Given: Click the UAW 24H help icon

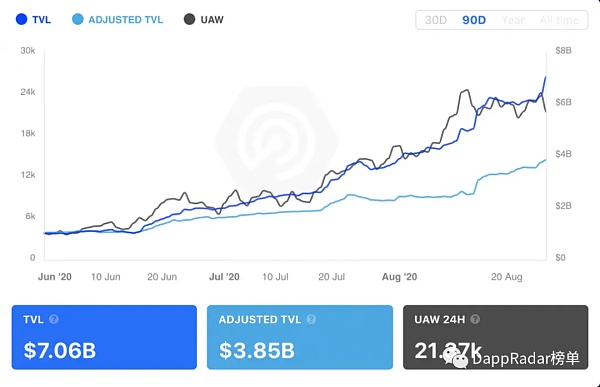Looking at the screenshot, I should click(475, 319).
